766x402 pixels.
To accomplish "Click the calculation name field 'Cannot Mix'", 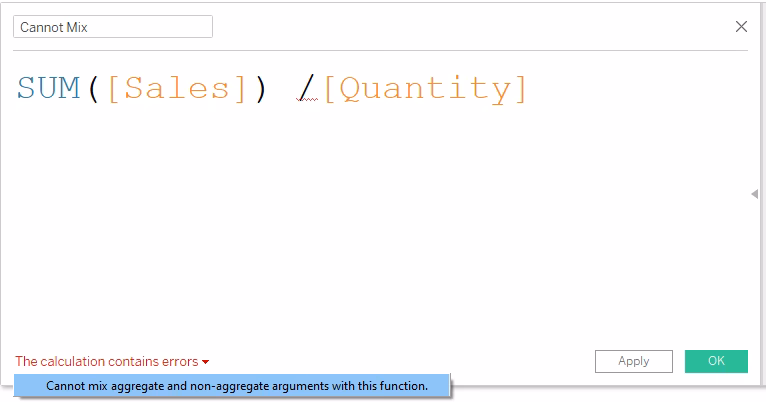I will tap(113, 27).
